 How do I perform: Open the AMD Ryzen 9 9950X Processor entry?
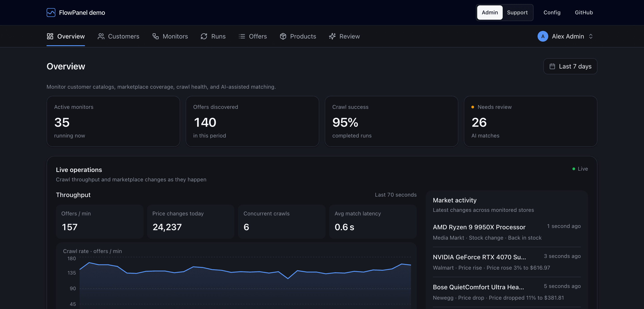[x=507, y=232]
